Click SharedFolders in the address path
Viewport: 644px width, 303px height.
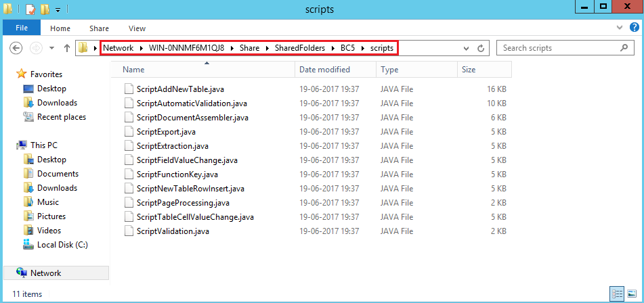pyautogui.click(x=300, y=48)
